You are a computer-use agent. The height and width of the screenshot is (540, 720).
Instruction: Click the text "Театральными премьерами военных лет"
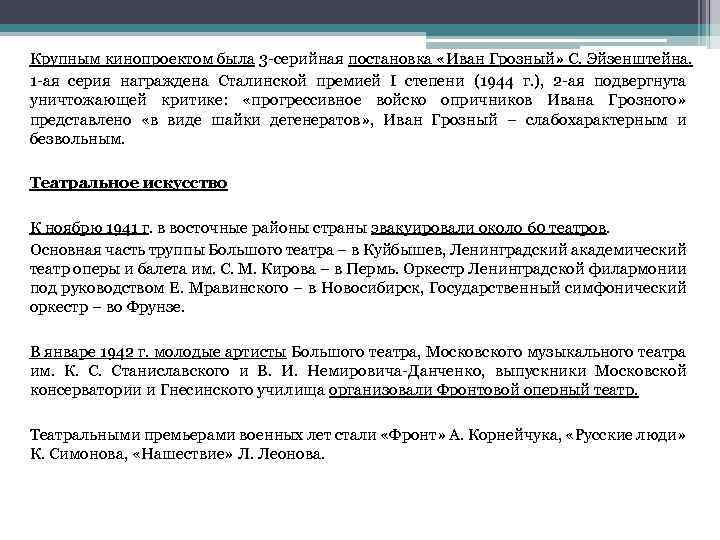[x=180, y=434]
